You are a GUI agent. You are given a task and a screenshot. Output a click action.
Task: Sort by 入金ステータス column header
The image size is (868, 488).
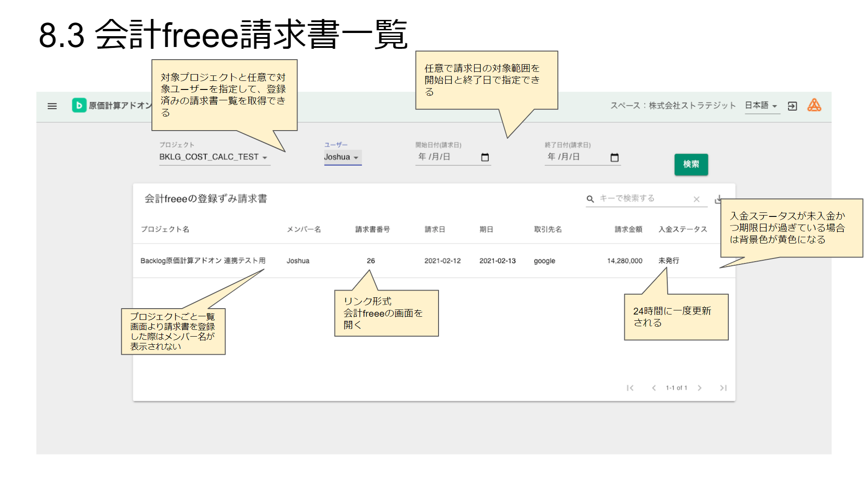683,229
